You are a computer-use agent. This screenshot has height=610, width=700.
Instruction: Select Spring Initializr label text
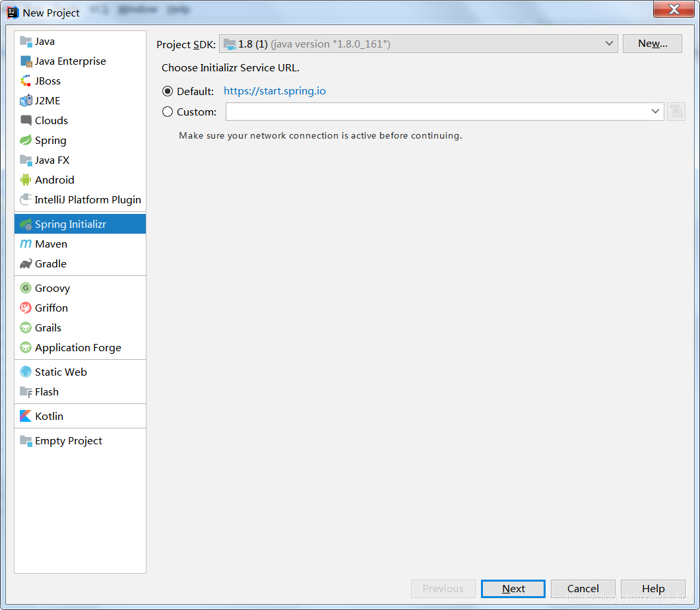(x=71, y=224)
